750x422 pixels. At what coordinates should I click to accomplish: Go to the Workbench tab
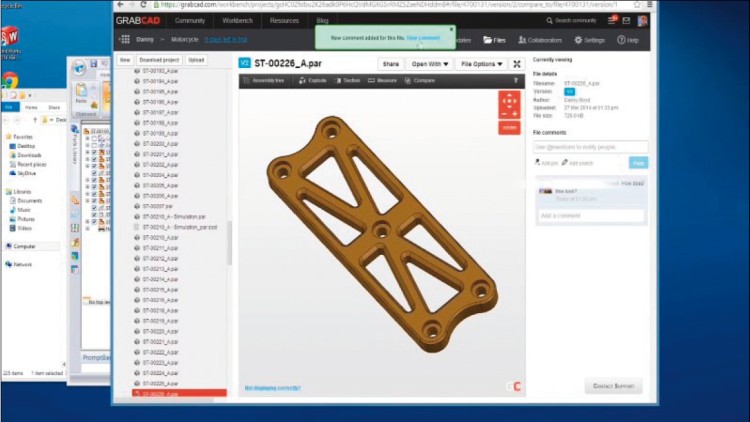[238, 19]
